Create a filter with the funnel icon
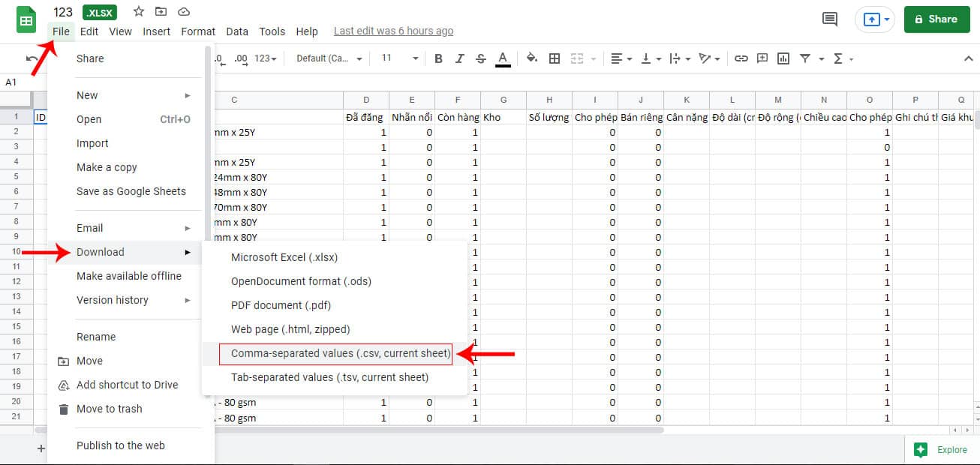980x465 pixels. [x=805, y=58]
